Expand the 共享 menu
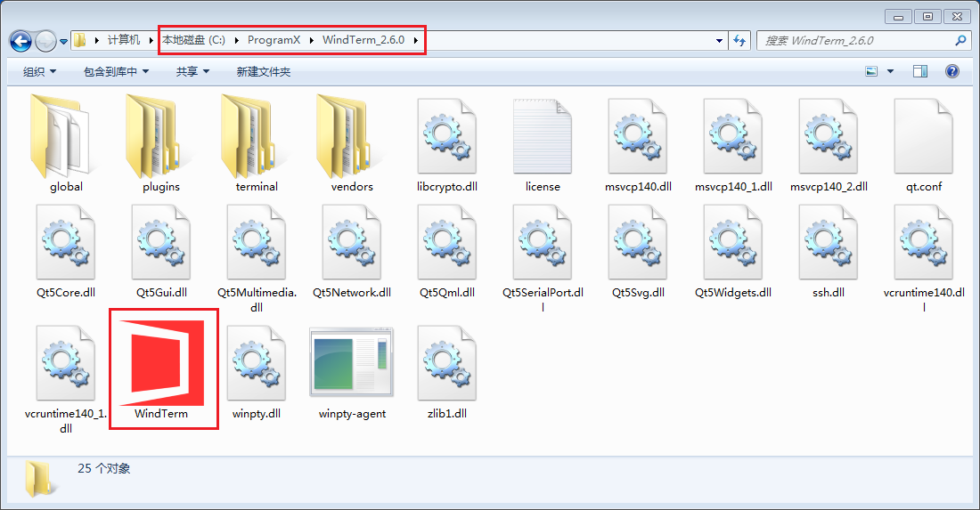 [192, 72]
